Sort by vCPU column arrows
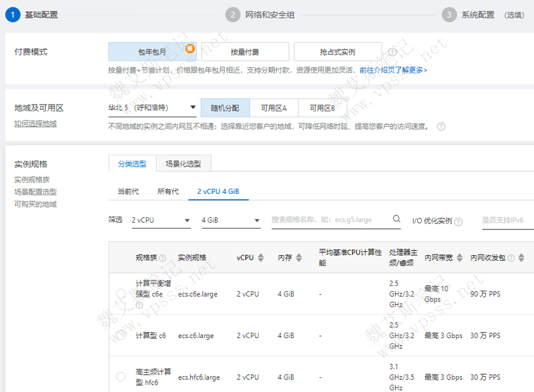Image resolution: width=534 pixels, height=392 pixels. pyautogui.click(x=260, y=257)
